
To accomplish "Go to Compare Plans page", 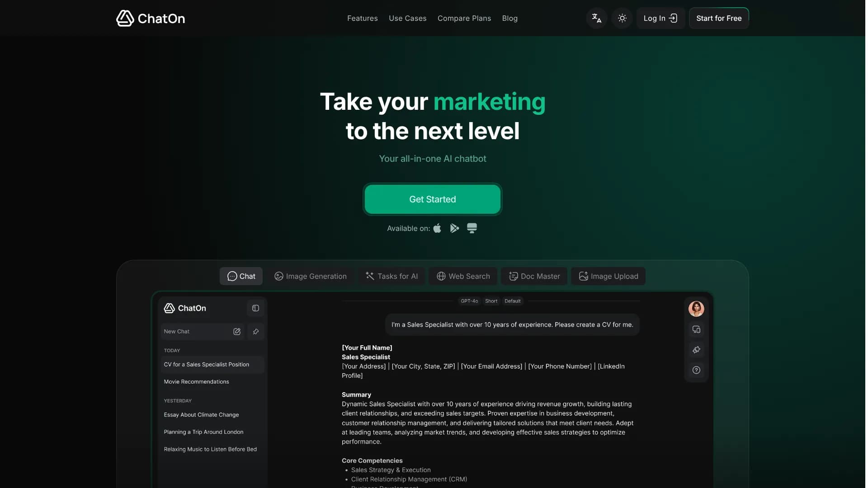I will coord(464,18).
